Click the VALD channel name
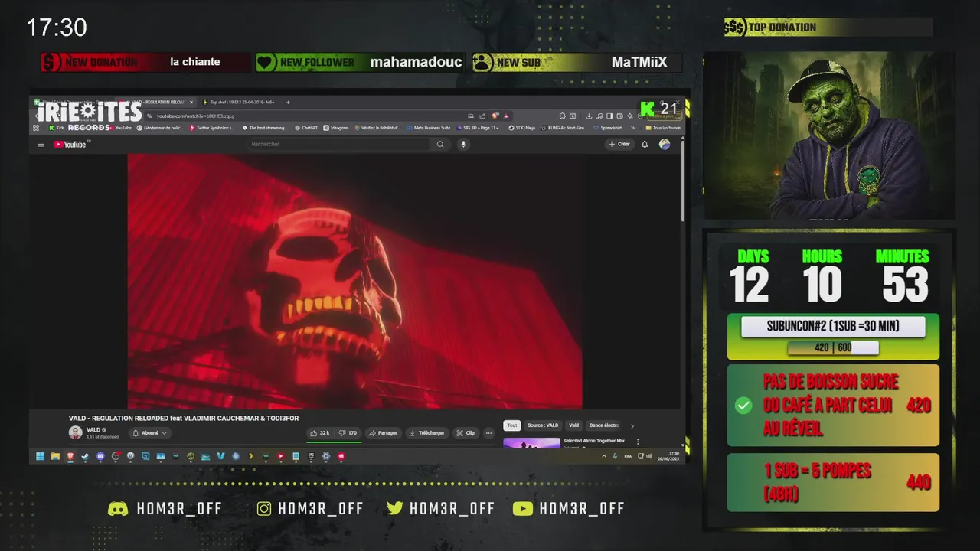The height and width of the screenshot is (551, 980). tap(93, 429)
